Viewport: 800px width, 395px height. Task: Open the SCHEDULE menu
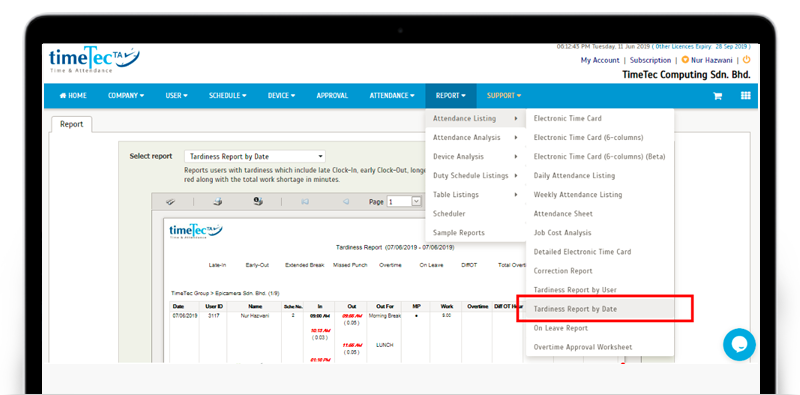pos(228,95)
